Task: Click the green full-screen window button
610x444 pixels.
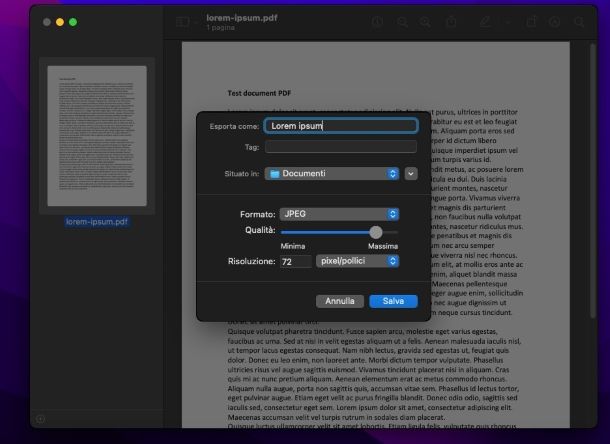Action: point(73,22)
